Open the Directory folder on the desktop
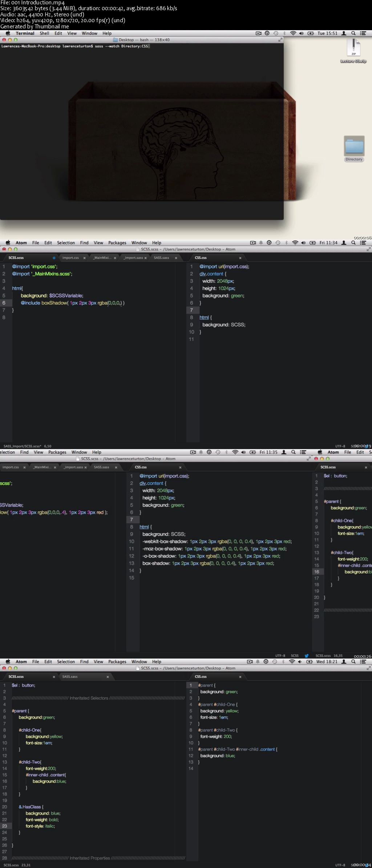This screenshot has width=372, height=868. 354,149
